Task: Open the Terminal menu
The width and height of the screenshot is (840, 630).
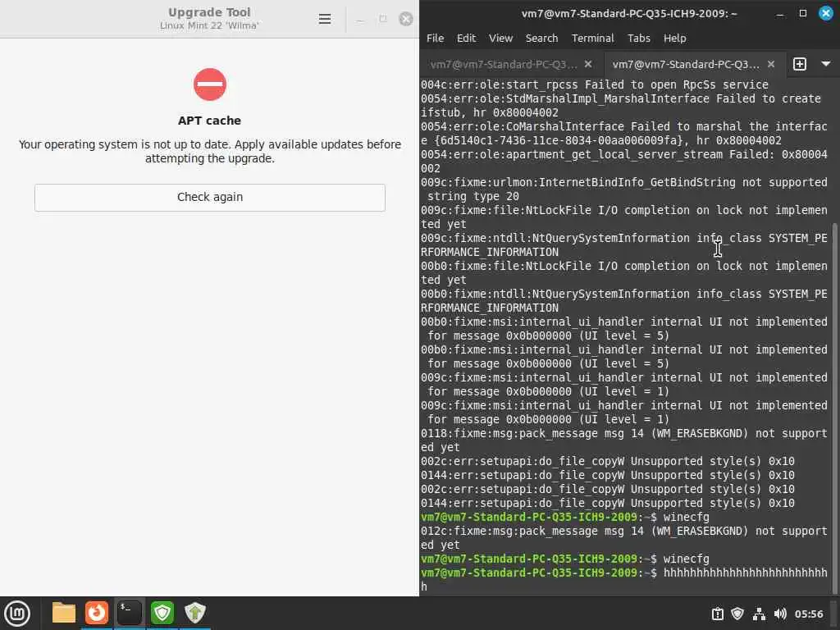Action: pos(592,38)
